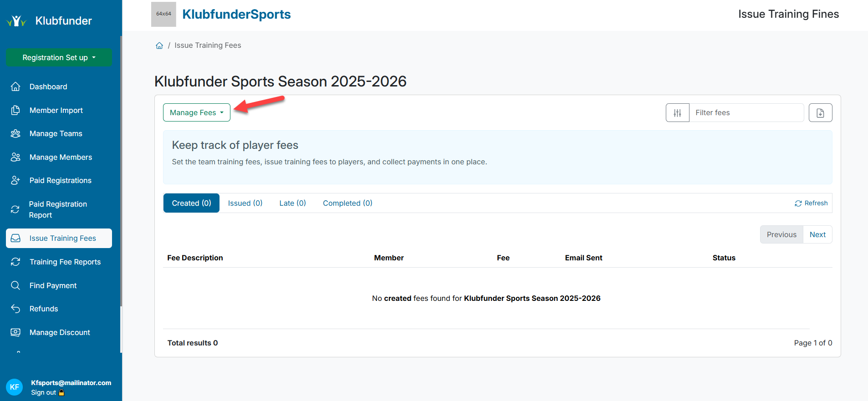Click the Next page button
The image size is (868, 401).
(x=817, y=235)
